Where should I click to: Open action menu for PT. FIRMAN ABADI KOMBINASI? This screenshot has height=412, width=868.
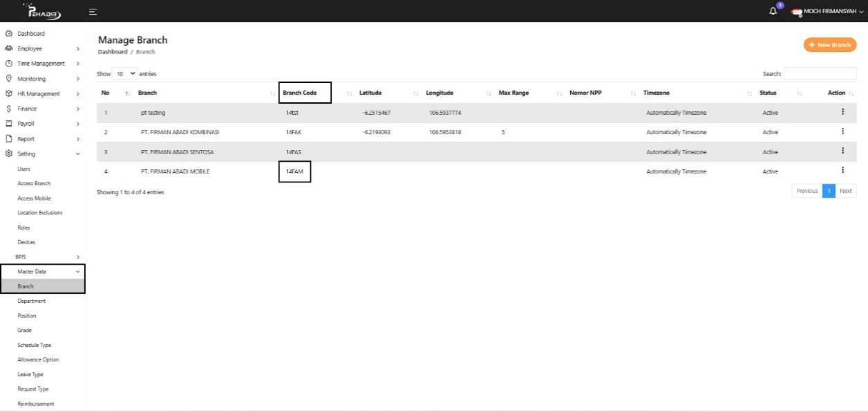tap(842, 131)
